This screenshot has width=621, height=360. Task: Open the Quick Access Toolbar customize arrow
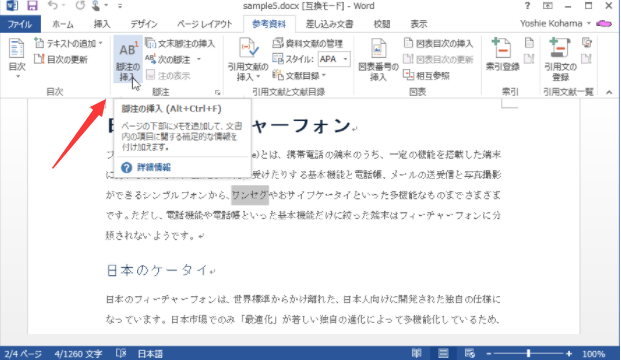(x=120, y=6)
